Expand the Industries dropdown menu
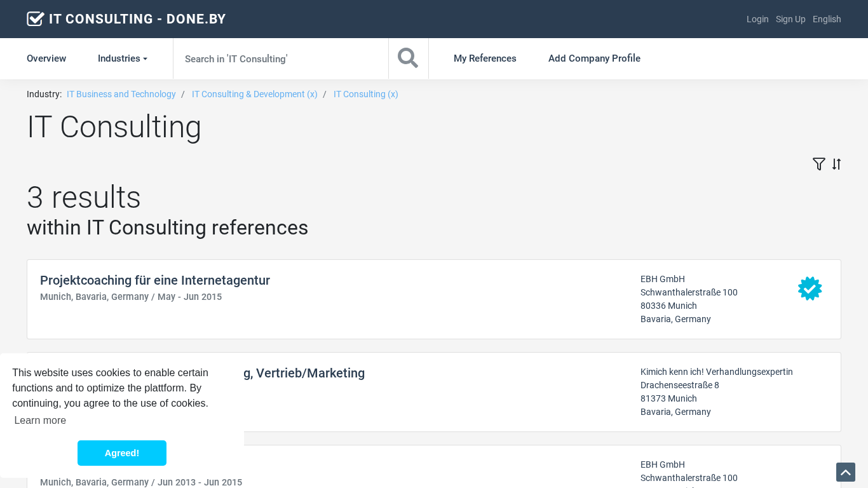 122,58
